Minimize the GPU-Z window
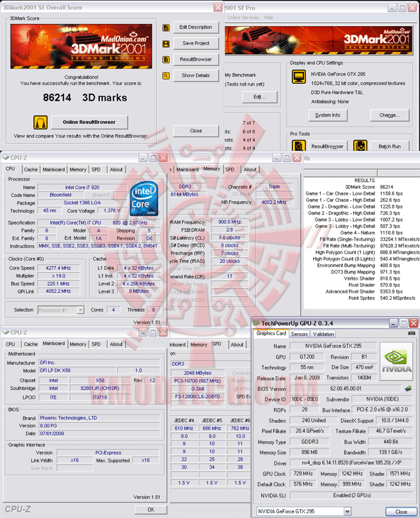The image size is (420, 518). (393, 323)
